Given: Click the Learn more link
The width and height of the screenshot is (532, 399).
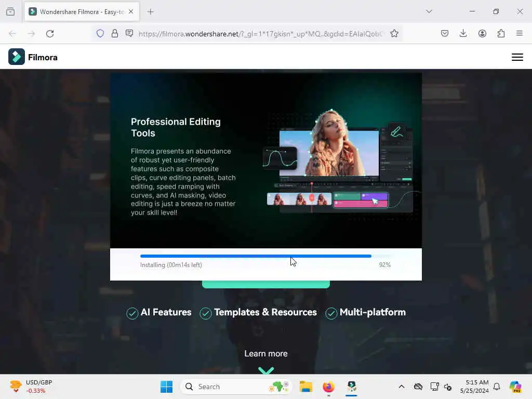Looking at the screenshot, I should coord(265,353).
